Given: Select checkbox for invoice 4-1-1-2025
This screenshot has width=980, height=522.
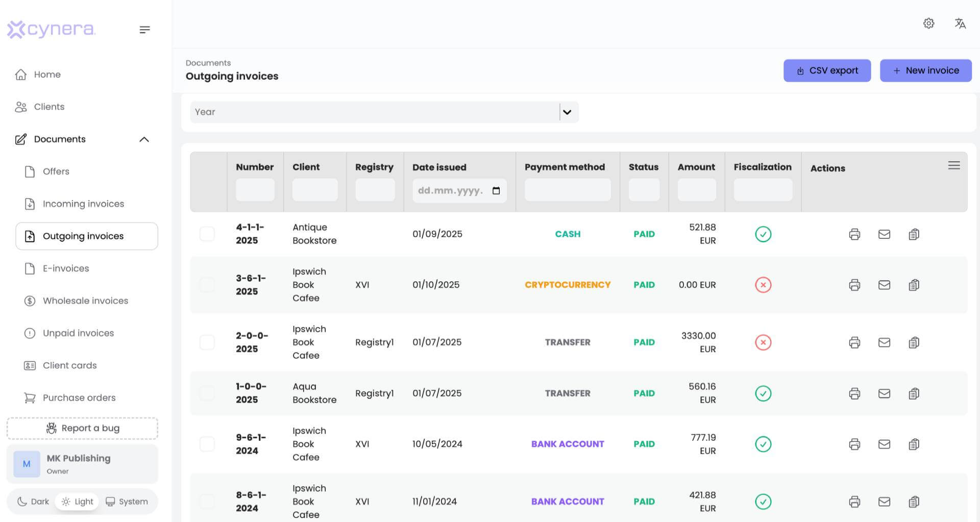Looking at the screenshot, I should click(x=207, y=234).
